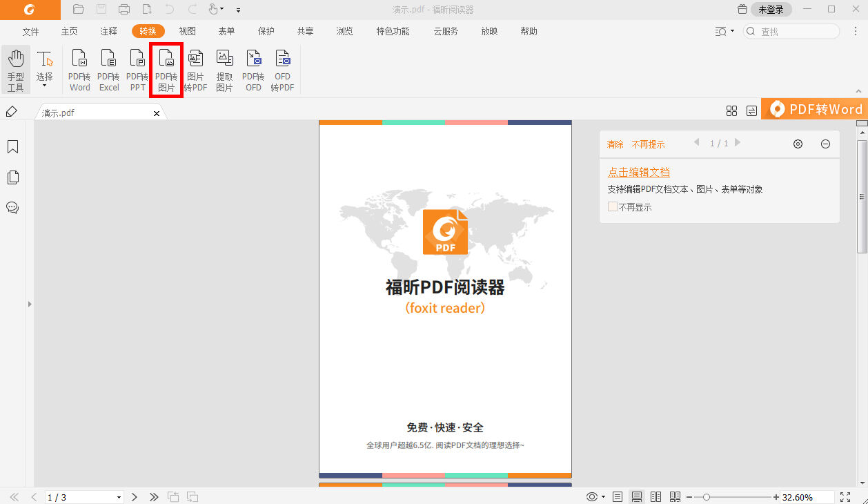The image size is (868, 504).
Task: Select the 提取图片 extraction tool
Action: pyautogui.click(x=224, y=69)
